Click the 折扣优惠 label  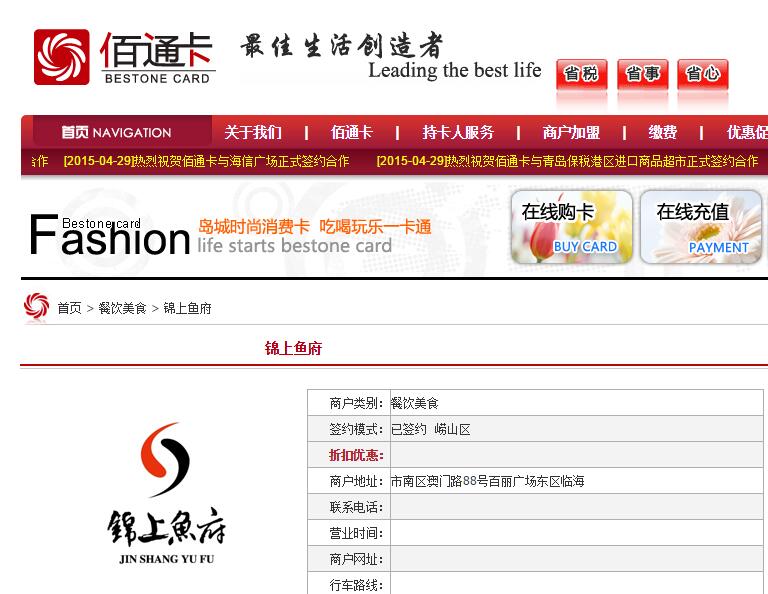[x=356, y=455]
